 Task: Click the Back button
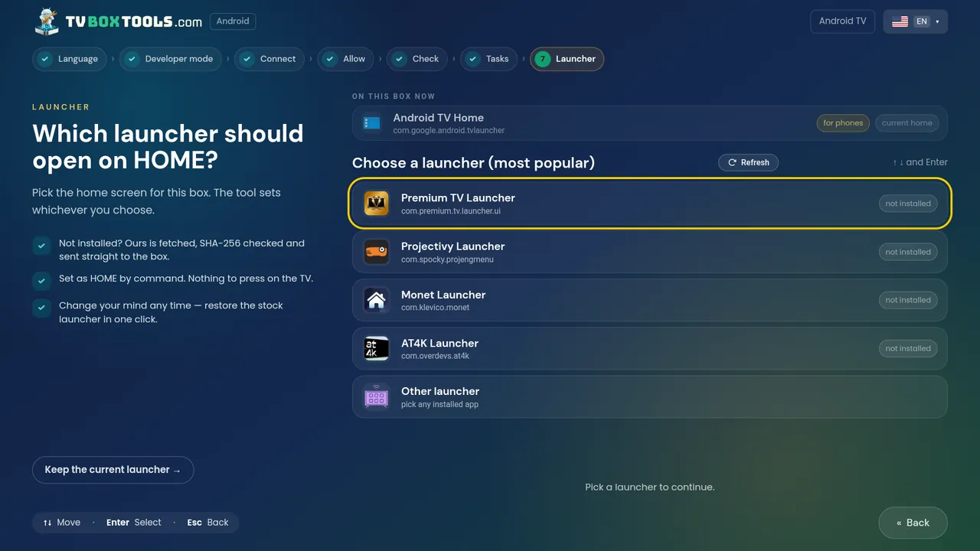click(x=913, y=523)
